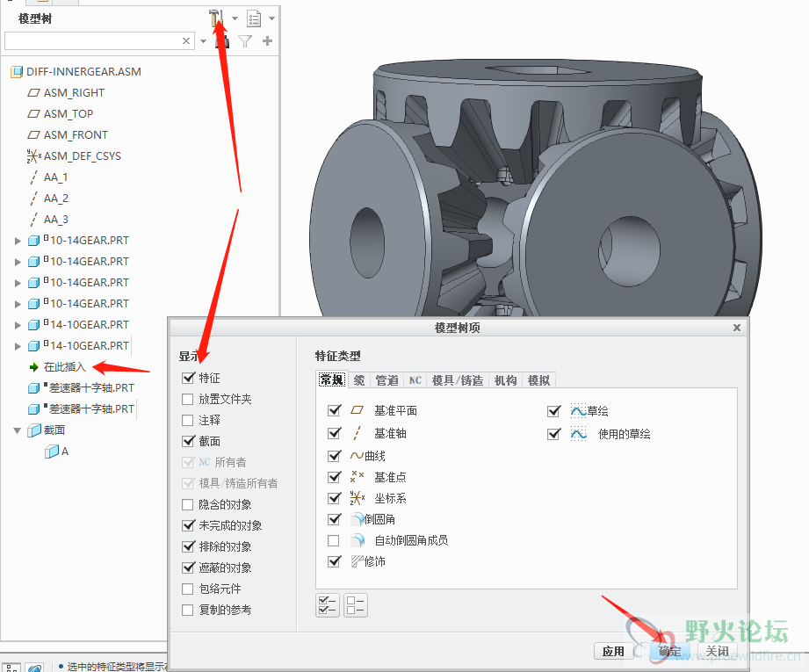Expand the third 10-14GEAR.PRT component
Screen dimensions: 809x672
(x=18, y=283)
